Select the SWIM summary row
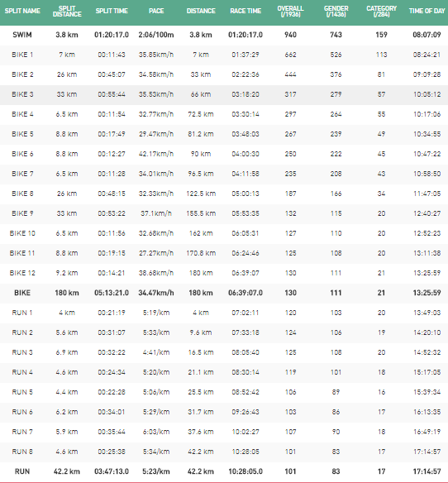This screenshot has width=448, height=483. [224, 35]
